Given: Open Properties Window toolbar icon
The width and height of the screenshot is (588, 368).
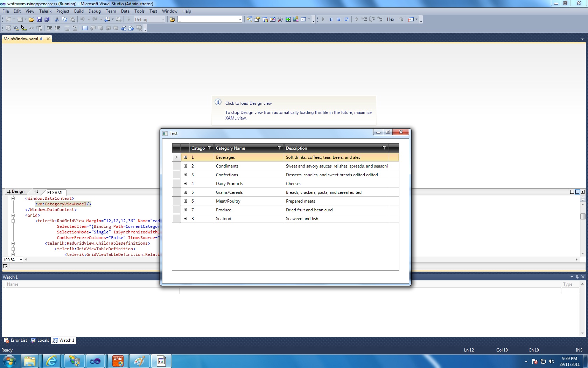Looking at the screenshot, I should coord(257,20).
